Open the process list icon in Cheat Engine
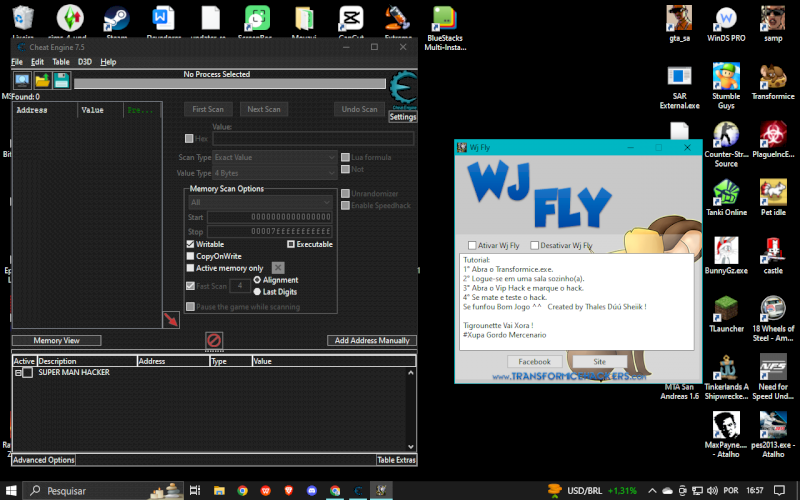This screenshot has width=800, height=500. 22,81
